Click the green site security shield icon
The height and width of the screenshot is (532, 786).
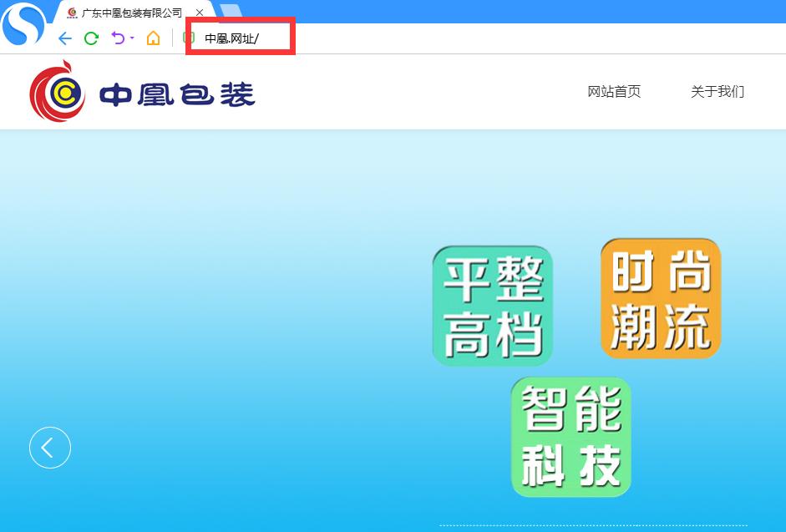click(189, 38)
